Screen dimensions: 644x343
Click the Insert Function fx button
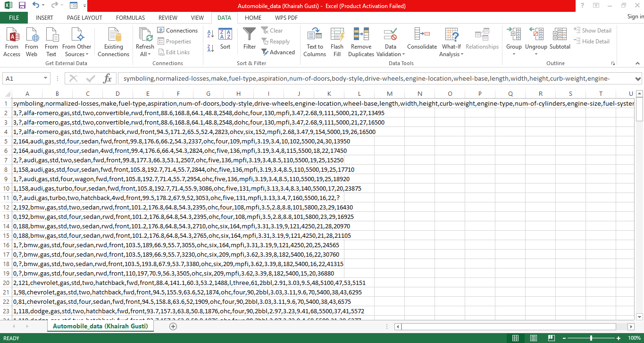point(107,78)
